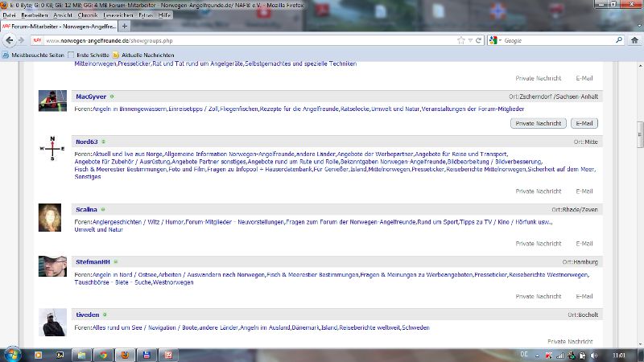
Task: Click Nord63's compass avatar image
Action: 52,148
